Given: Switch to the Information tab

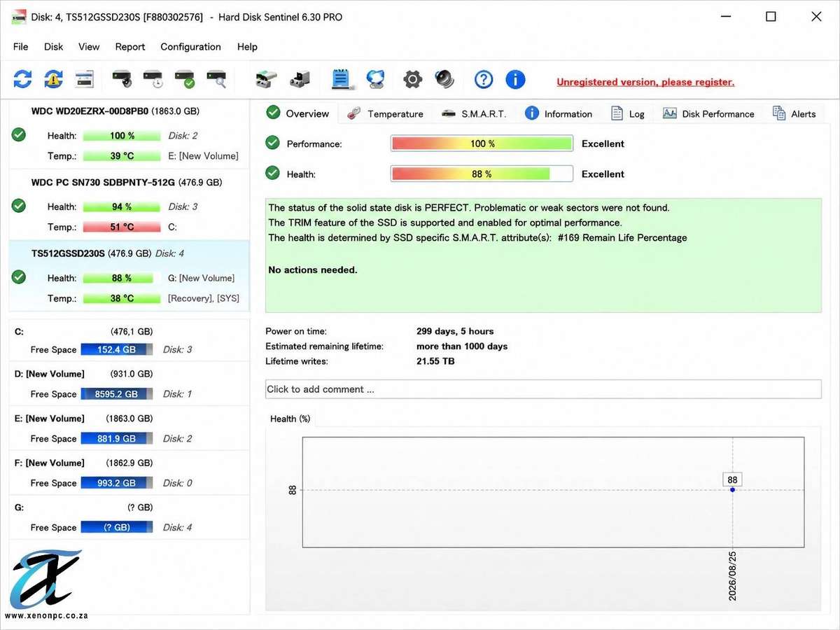Looking at the screenshot, I should coord(559,114).
